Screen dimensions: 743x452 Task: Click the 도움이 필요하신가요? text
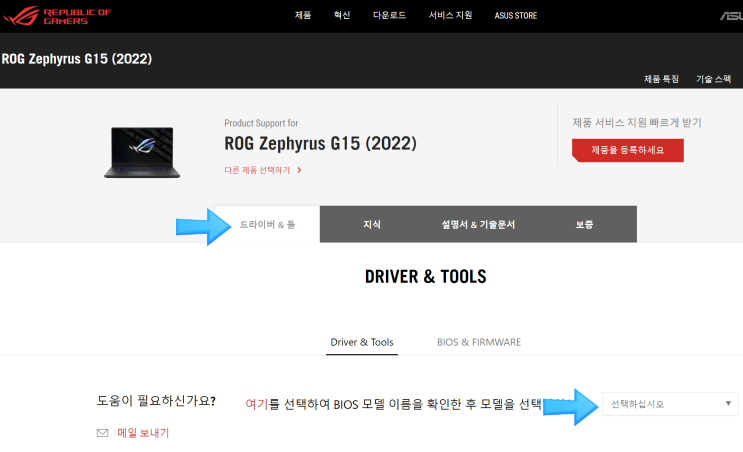[156, 401]
